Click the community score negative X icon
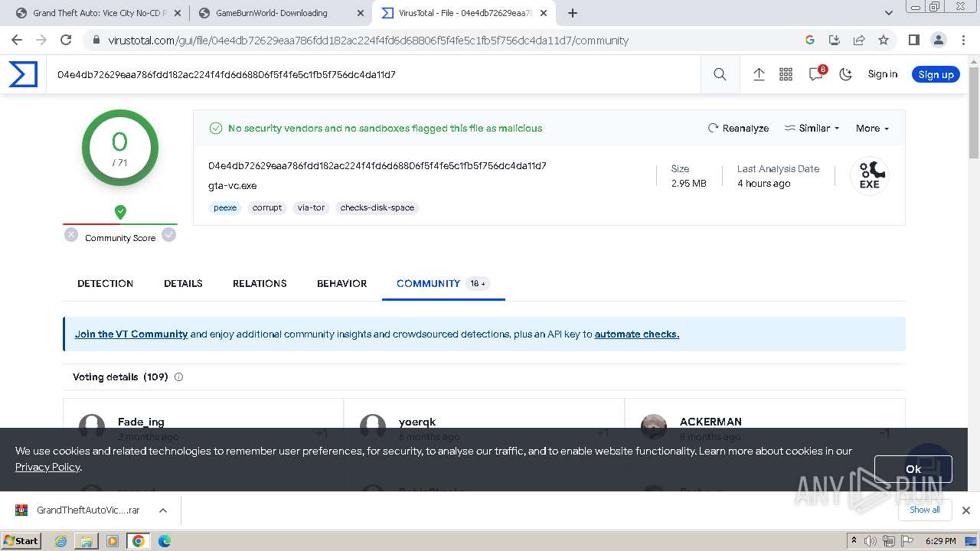The width and height of the screenshot is (980, 551). [x=71, y=235]
